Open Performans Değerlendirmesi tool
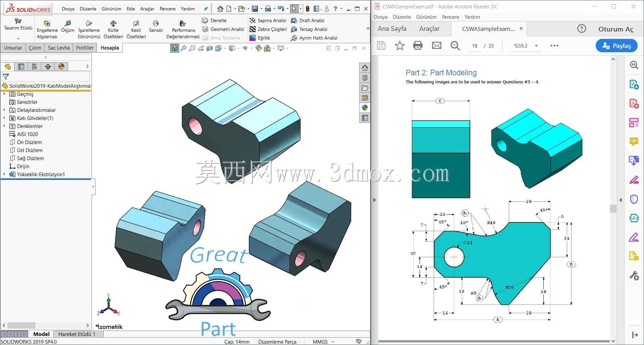Screen dimensions: 644x345 click(183, 30)
